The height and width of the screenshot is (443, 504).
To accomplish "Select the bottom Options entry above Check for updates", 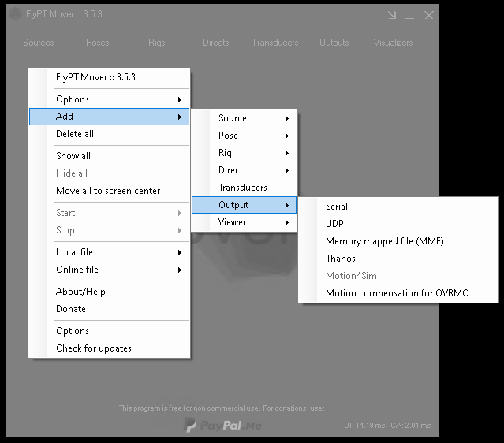I will [109, 331].
